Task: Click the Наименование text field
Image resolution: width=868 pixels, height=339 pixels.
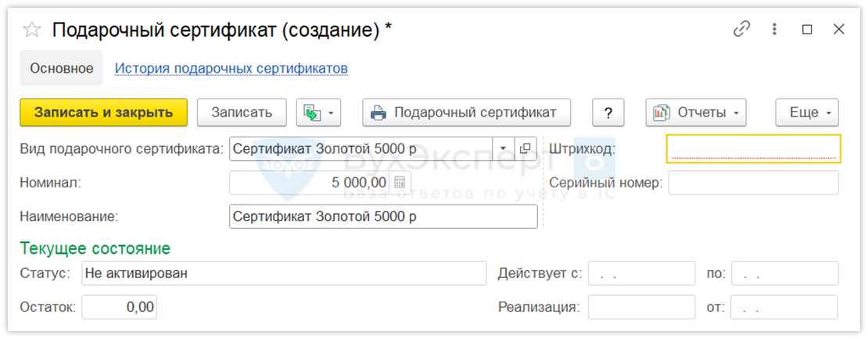Action: 383,216
